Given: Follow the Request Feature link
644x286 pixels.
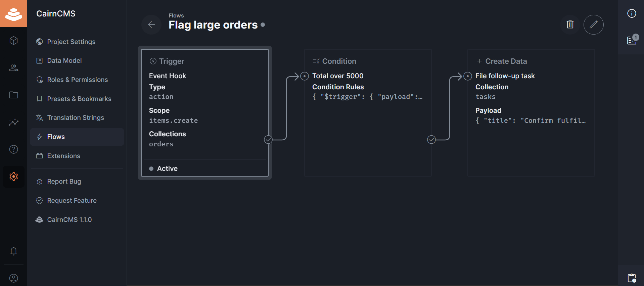Looking at the screenshot, I should pos(77,200).
